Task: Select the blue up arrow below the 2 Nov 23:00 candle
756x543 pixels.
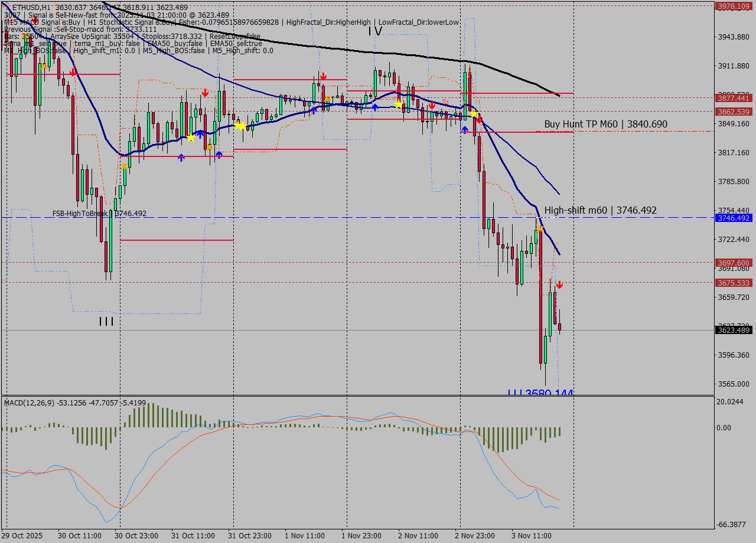Action: 465,129
